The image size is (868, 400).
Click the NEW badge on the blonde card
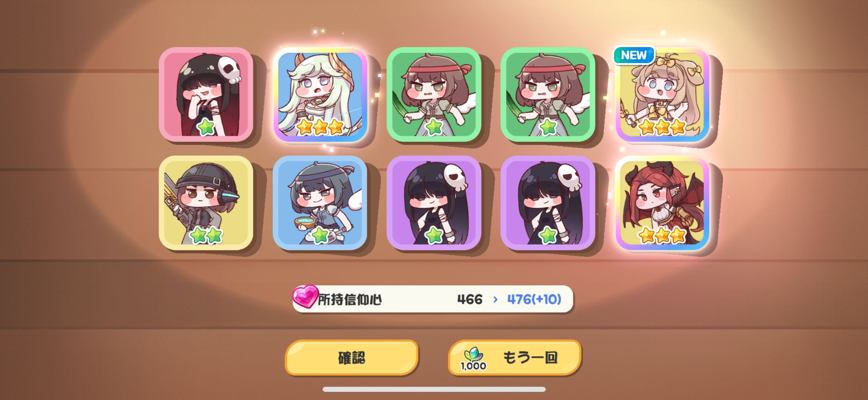click(634, 55)
